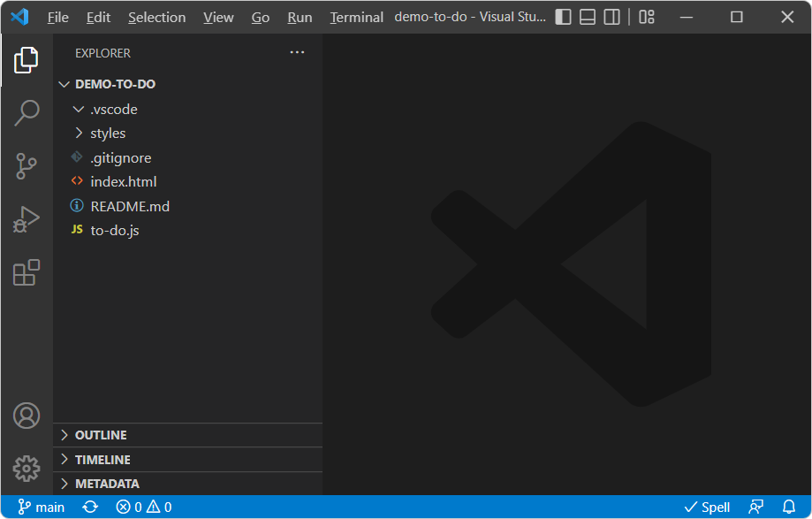Click the synchronize changes icon in status bar
812x519 pixels.
[91, 507]
